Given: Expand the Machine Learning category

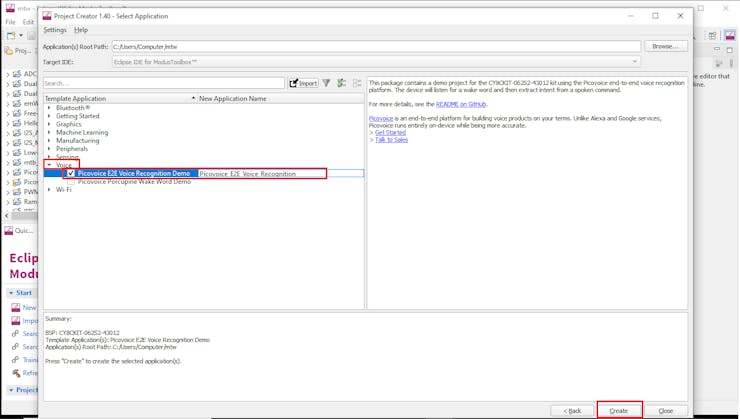Looking at the screenshot, I should pyautogui.click(x=49, y=132).
